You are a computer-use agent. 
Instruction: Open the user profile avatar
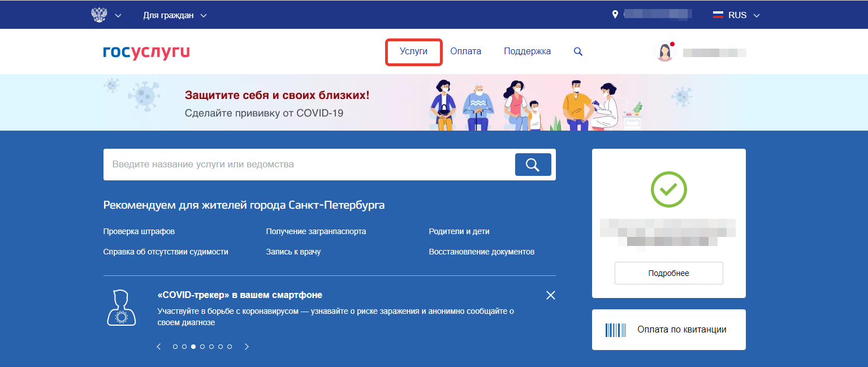[664, 52]
